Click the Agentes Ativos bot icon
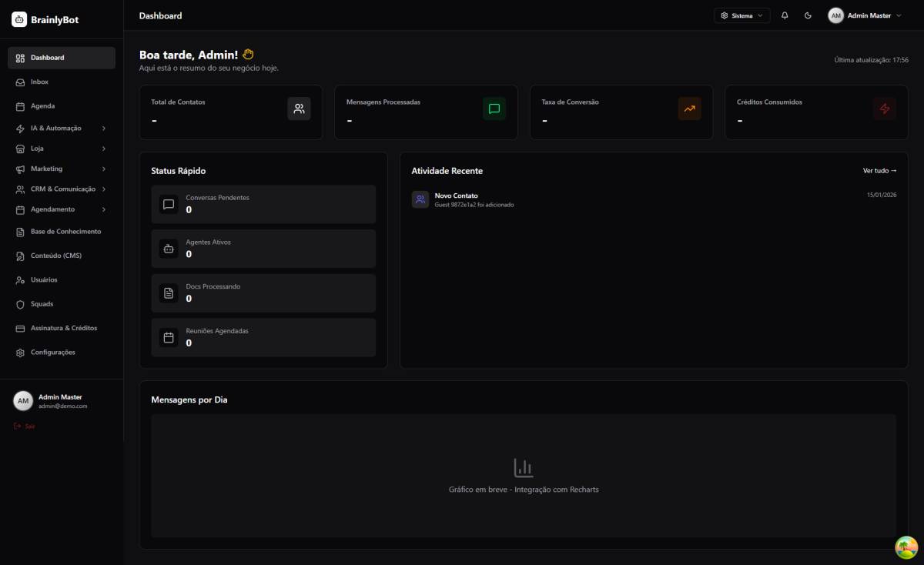 169,249
